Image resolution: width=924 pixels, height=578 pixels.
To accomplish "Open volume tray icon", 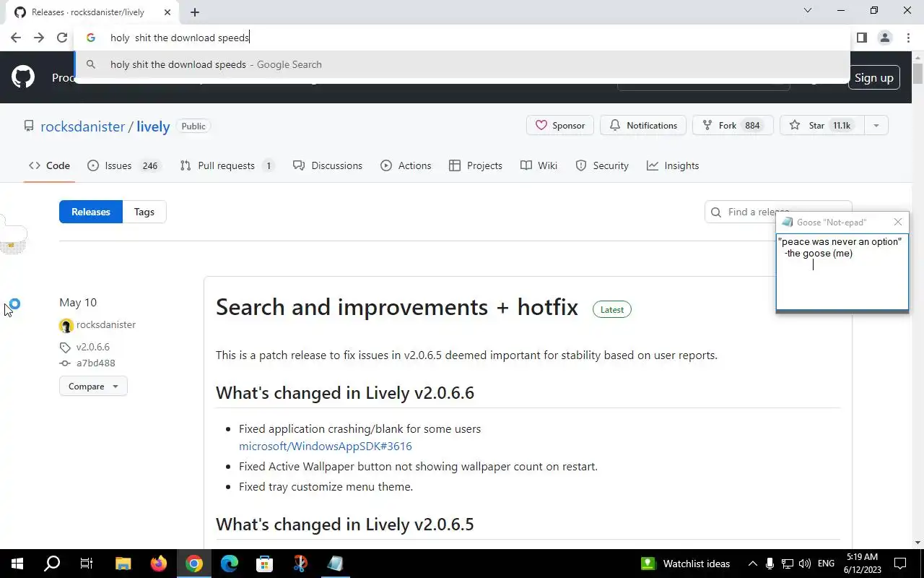I will click(x=804, y=564).
